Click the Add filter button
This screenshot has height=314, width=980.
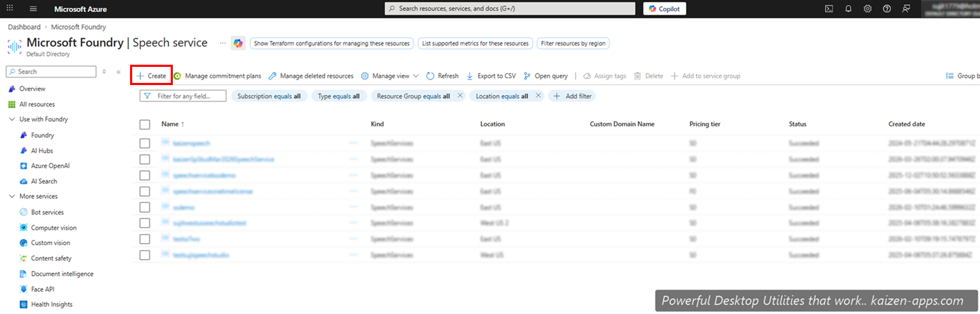(573, 96)
